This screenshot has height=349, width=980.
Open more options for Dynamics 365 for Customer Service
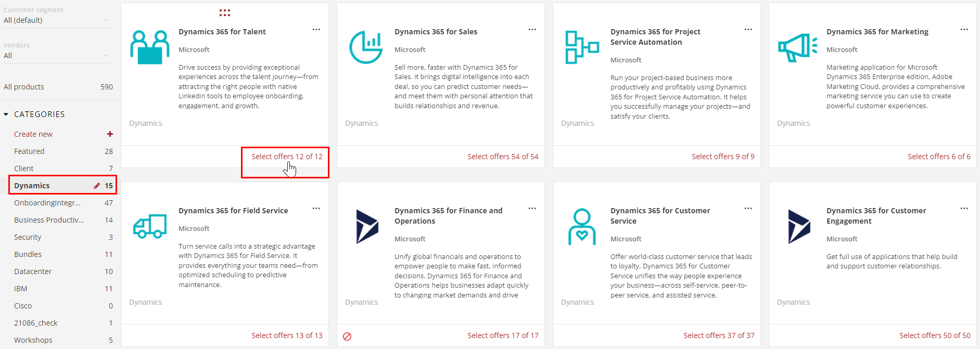coord(748,209)
